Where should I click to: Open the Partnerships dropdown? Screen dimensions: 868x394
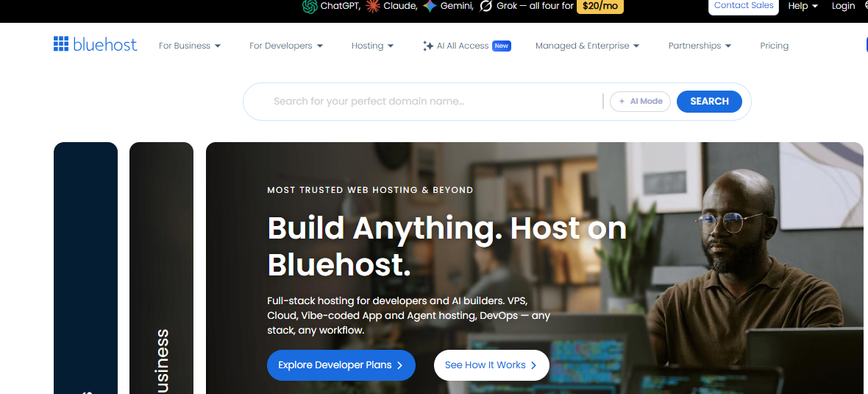[x=700, y=46]
